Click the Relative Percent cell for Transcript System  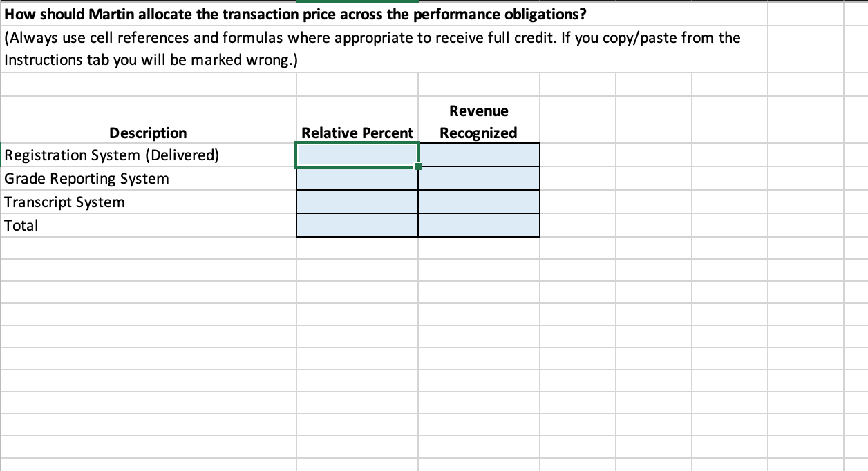click(357, 202)
